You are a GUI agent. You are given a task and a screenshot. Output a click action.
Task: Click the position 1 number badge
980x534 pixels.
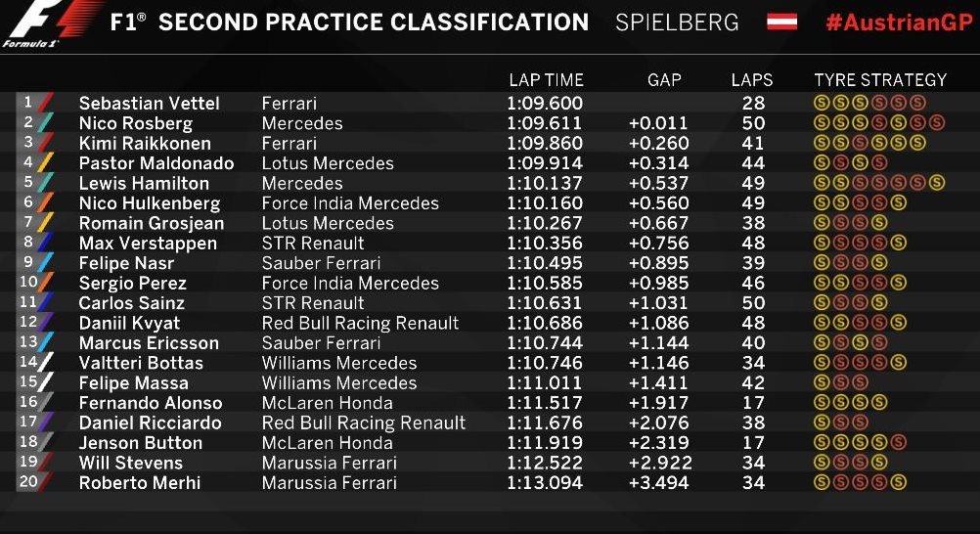click(x=27, y=102)
